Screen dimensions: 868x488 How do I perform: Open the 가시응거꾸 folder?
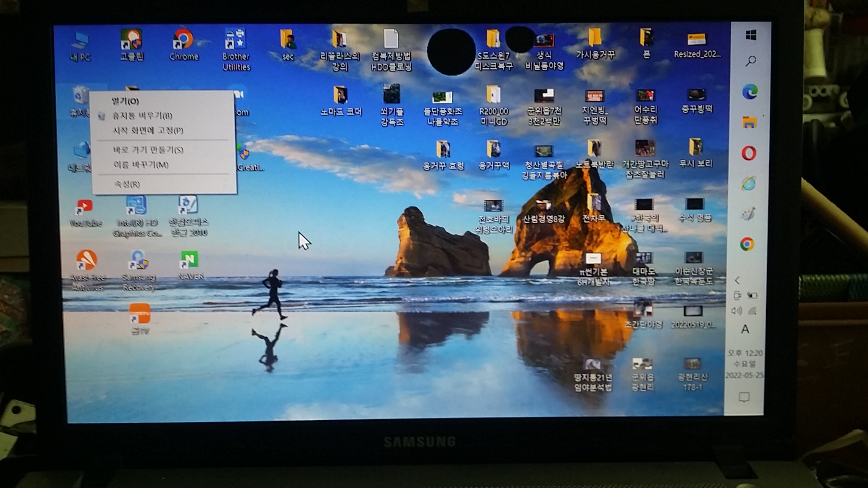[595, 44]
